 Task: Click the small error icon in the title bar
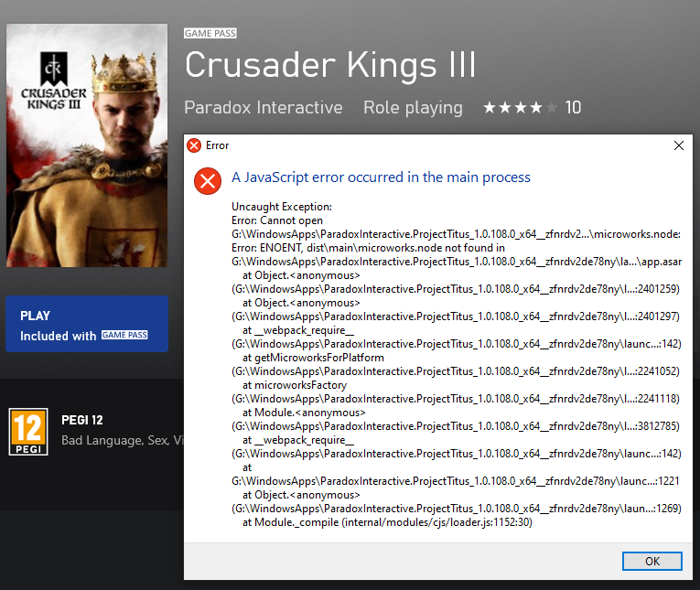tap(194, 145)
